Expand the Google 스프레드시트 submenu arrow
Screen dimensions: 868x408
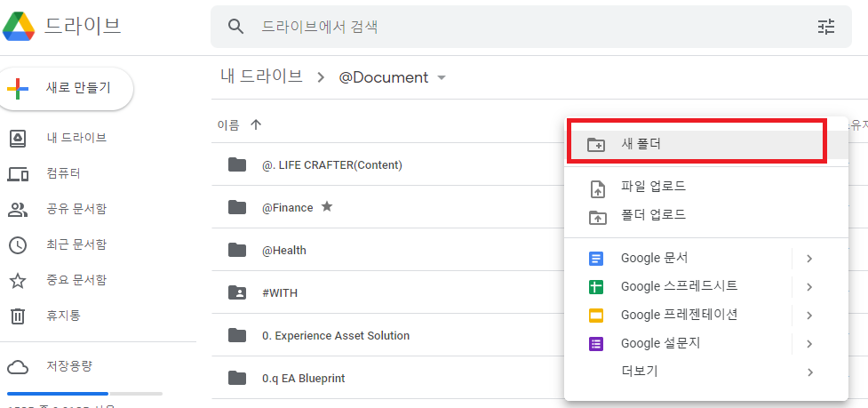809,287
